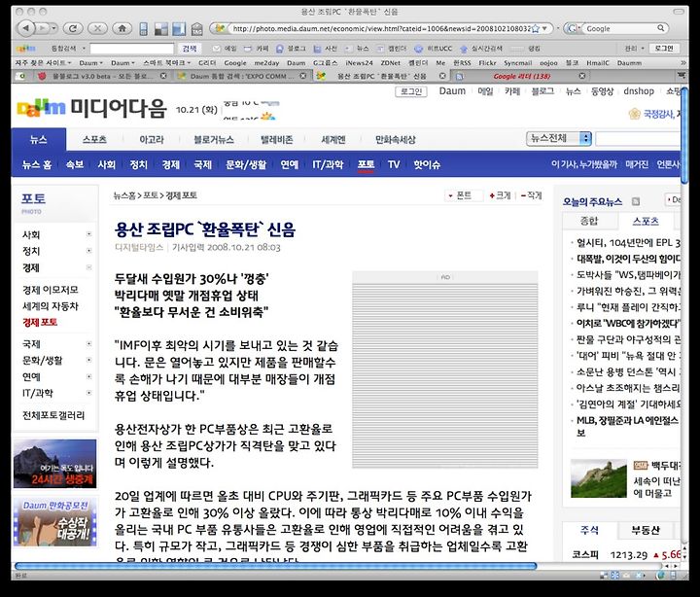Screen dimensions: 700x597
Task: Switch to the Google 리더 (138) tab
Action: click(x=522, y=76)
